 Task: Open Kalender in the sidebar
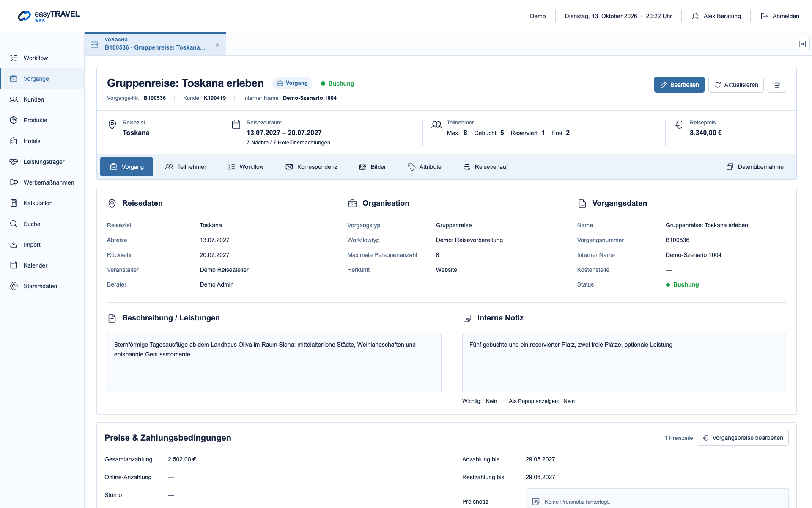pyautogui.click(x=42, y=265)
